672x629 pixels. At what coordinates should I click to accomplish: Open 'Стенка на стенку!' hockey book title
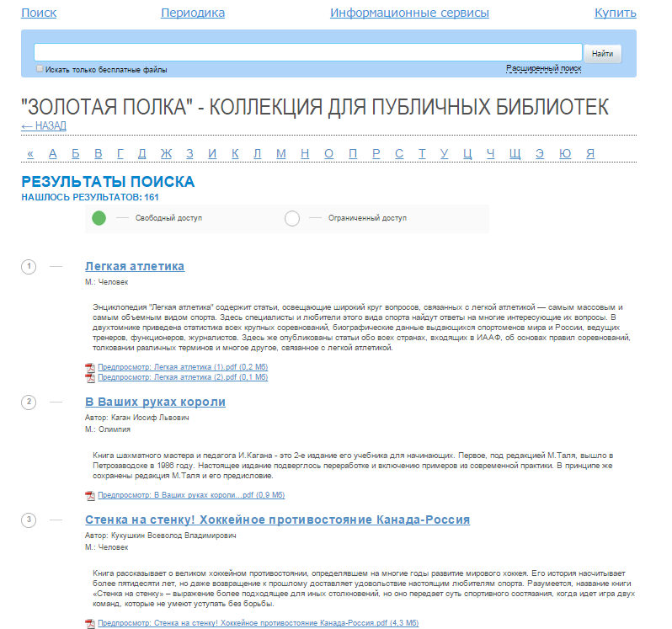click(x=277, y=520)
